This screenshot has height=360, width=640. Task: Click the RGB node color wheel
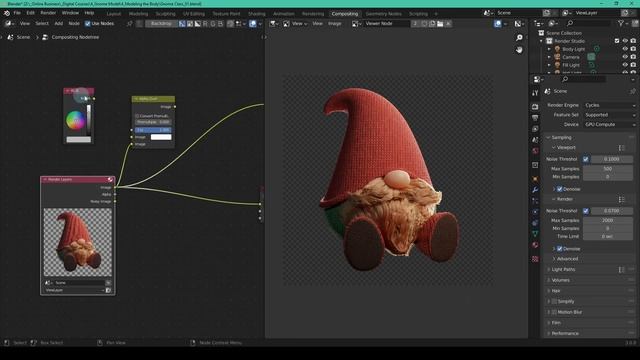click(x=75, y=120)
